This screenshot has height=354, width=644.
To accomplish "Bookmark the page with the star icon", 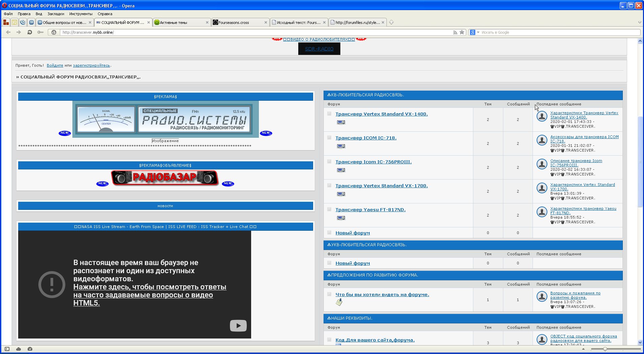I will tap(462, 32).
